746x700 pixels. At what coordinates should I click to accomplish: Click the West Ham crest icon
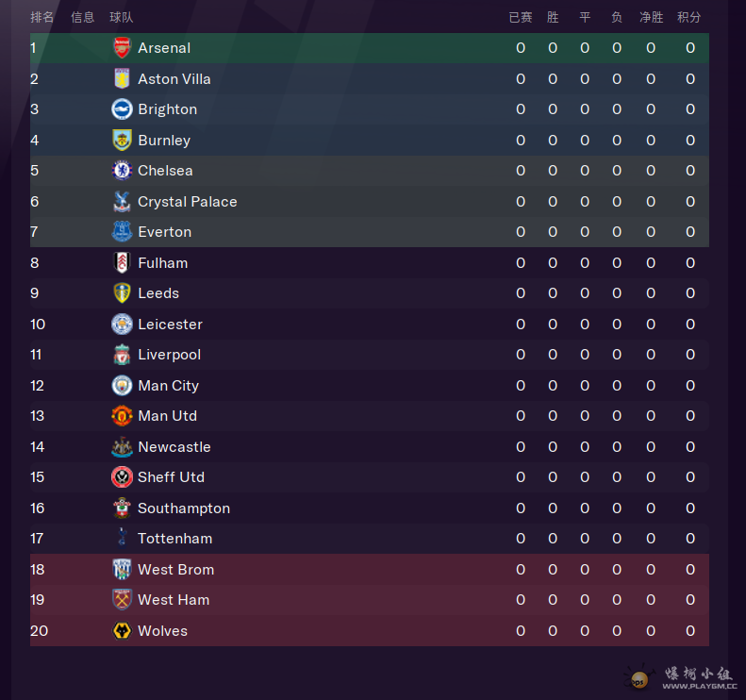coord(122,600)
